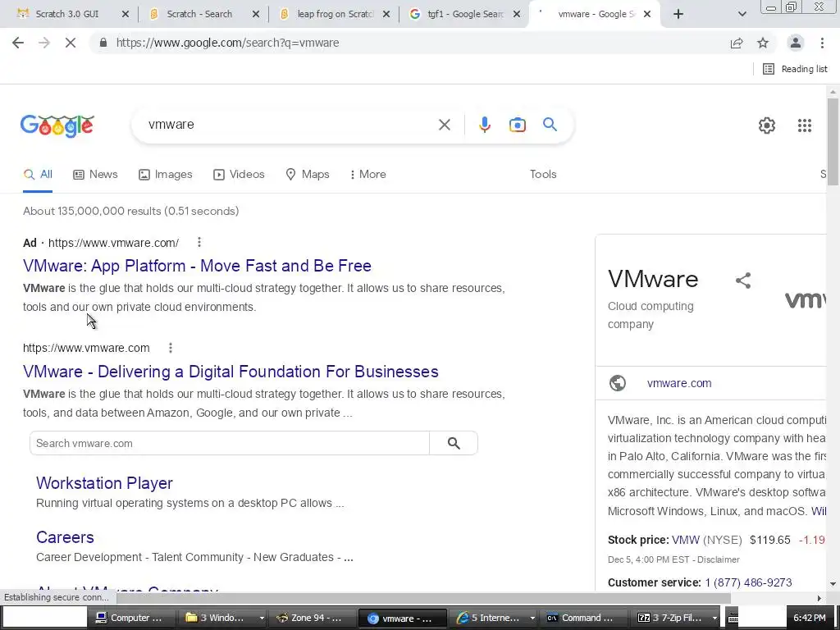Close the tgf1 Google Search tab
This screenshot has width=840, height=630.
click(x=517, y=15)
